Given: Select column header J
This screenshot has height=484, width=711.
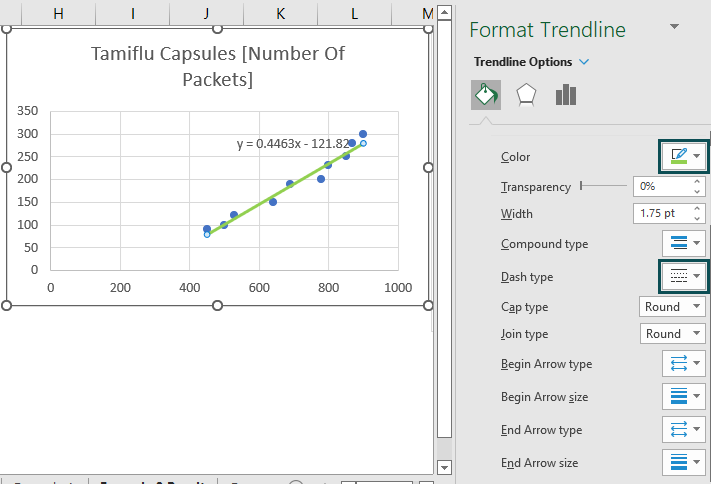Looking at the screenshot, I should [206, 13].
